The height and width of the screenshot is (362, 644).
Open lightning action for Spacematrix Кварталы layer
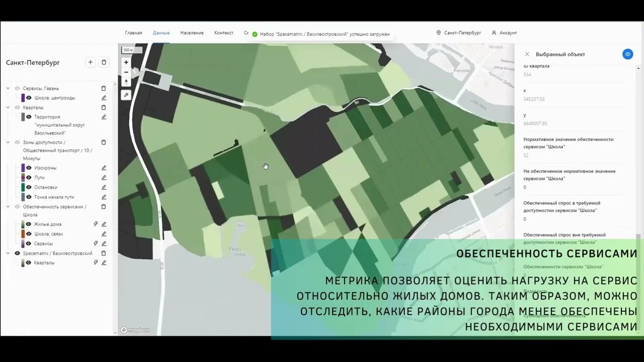click(x=96, y=263)
